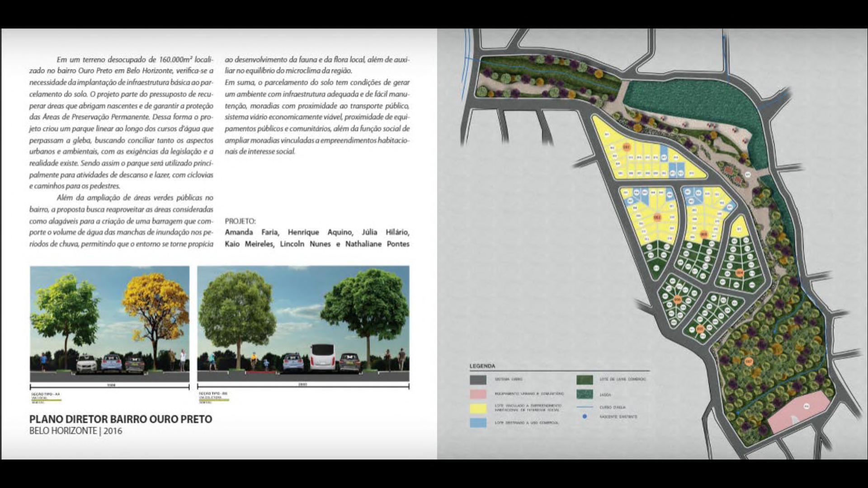Click the orange block marker 003
This screenshot has height=488, width=868.
point(704,234)
